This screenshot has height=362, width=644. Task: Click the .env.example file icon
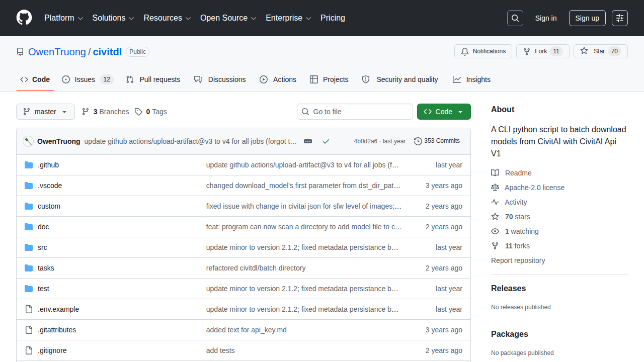(29, 309)
